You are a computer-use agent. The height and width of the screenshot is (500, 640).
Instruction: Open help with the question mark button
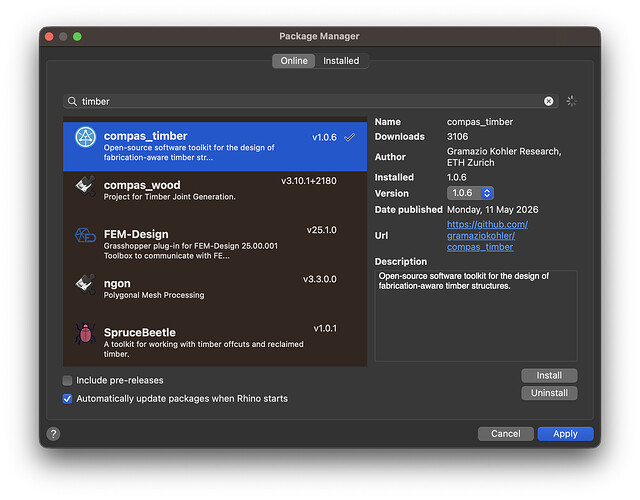click(53, 434)
